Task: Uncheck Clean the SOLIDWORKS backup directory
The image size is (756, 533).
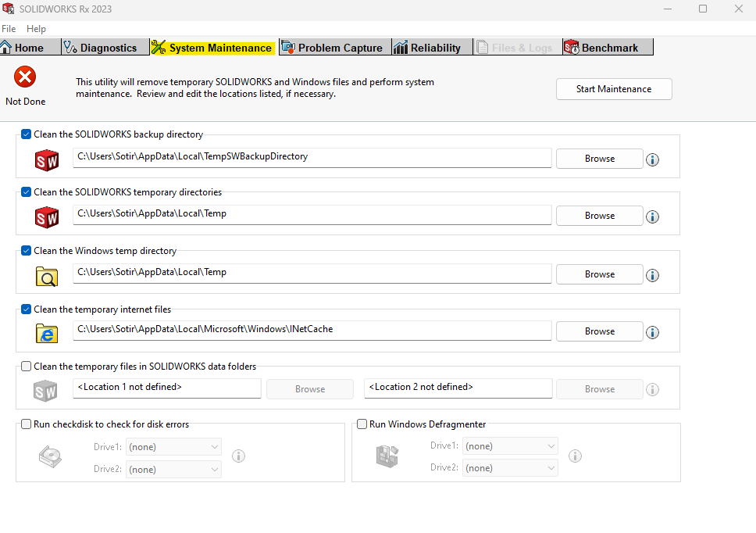Action: click(x=27, y=134)
